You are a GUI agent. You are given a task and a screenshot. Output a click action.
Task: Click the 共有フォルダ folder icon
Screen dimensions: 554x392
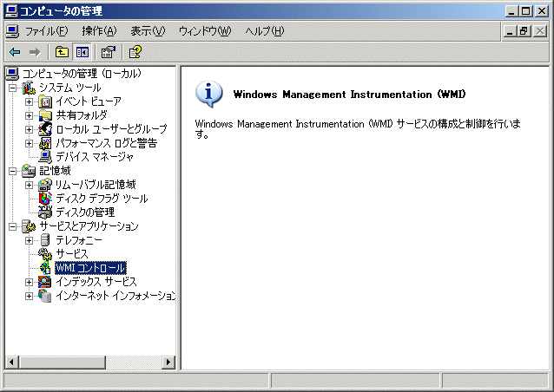tap(45, 115)
